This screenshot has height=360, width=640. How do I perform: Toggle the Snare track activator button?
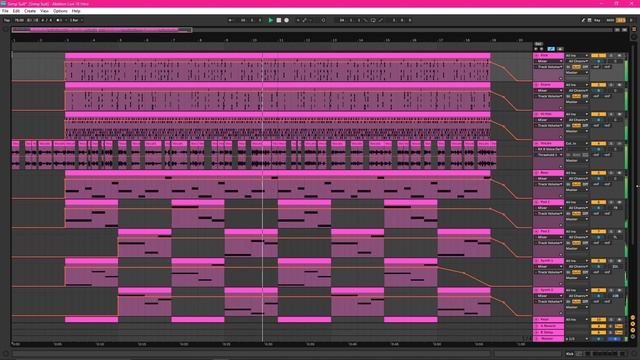(598, 85)
